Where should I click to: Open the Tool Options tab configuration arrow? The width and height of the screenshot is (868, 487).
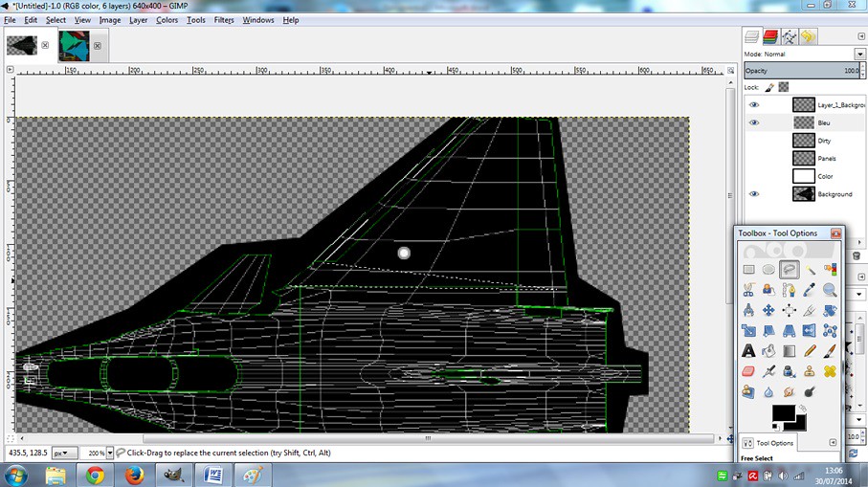click(x=833, y=442)
